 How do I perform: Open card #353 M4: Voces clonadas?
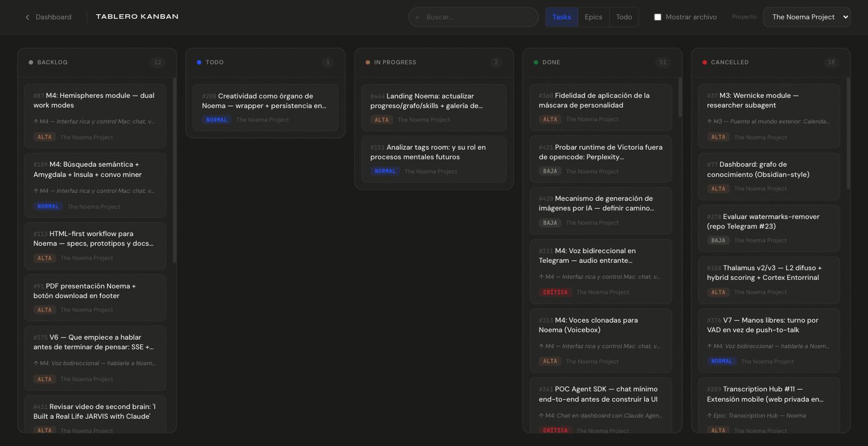coord(600,341)
